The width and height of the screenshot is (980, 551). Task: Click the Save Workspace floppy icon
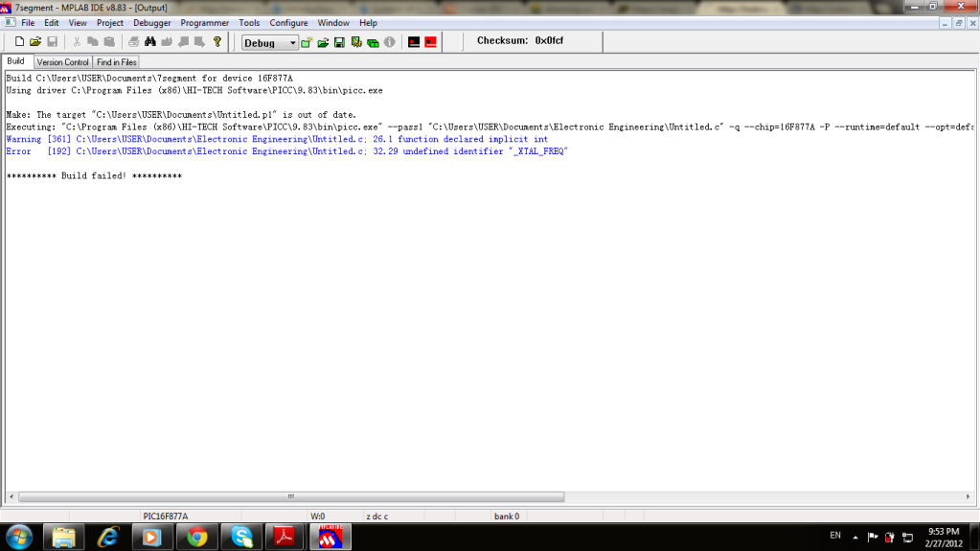pyautogui.click(x=339, y=42)
